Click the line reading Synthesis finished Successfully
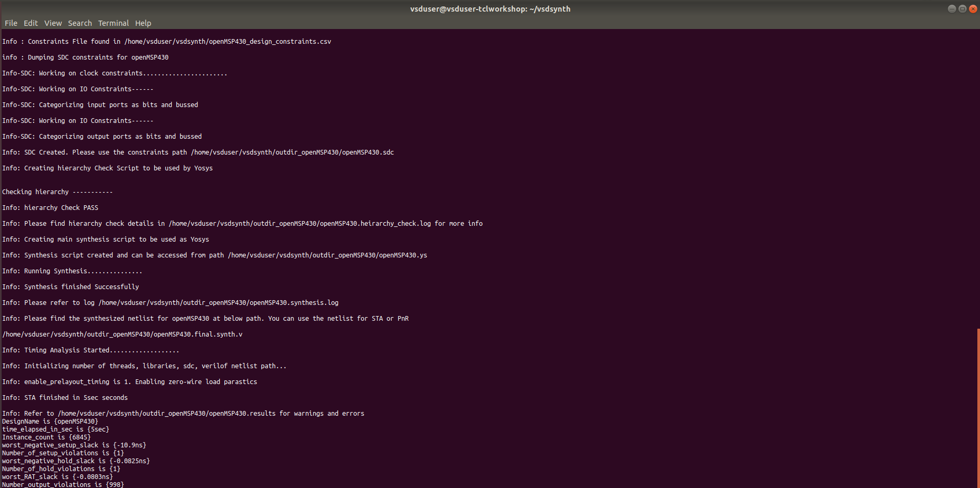980x488 pixels. tap(70, 286)
